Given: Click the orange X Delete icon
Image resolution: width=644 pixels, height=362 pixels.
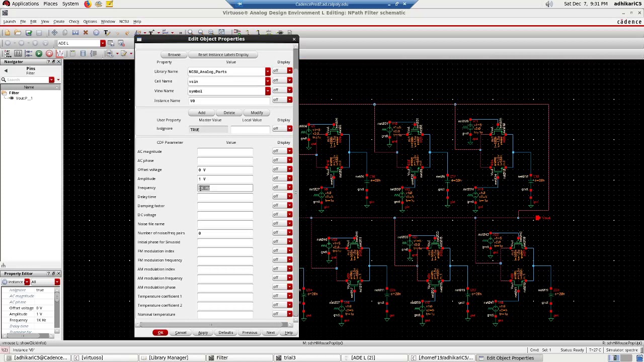Looking at the screenshot, I should pos(86,33).
